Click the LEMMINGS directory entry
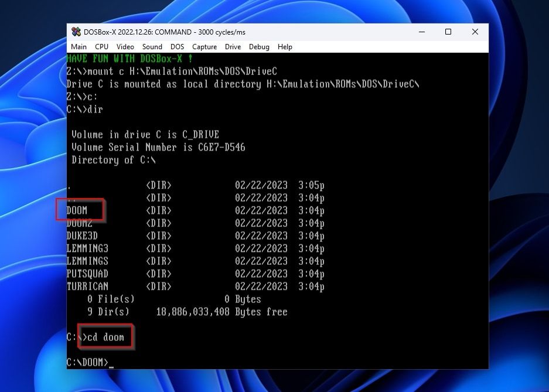The image size is (549, 392). [87, 261]
